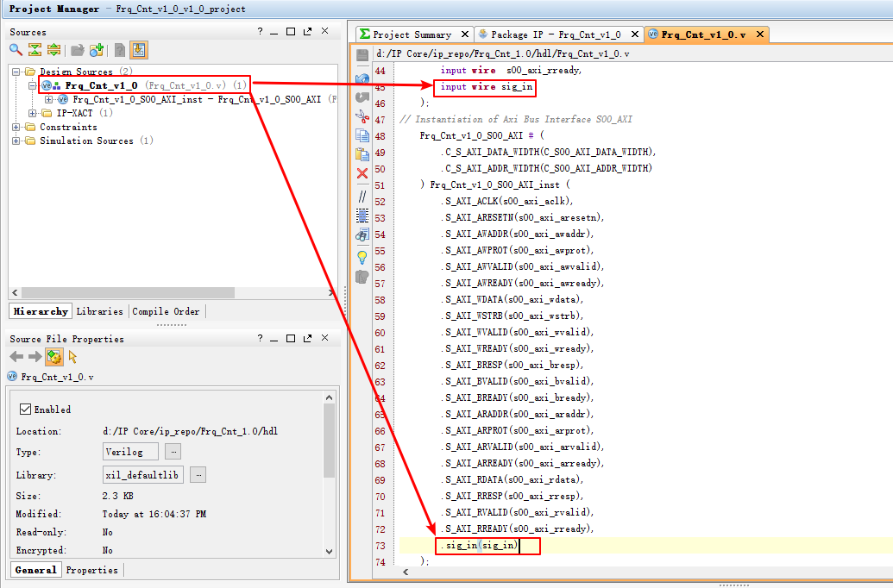Click the search magnifier in the Sources toolbar

16,50
